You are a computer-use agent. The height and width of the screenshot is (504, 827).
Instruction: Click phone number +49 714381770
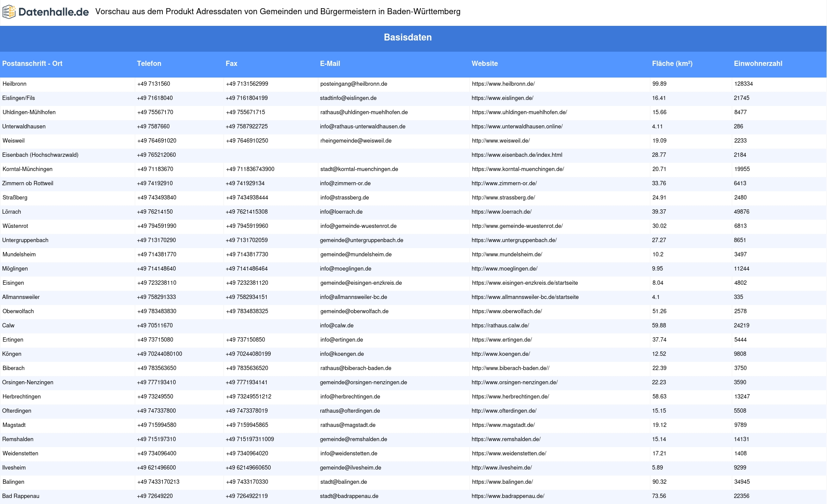pyautogui.click(x=157, y=255)
